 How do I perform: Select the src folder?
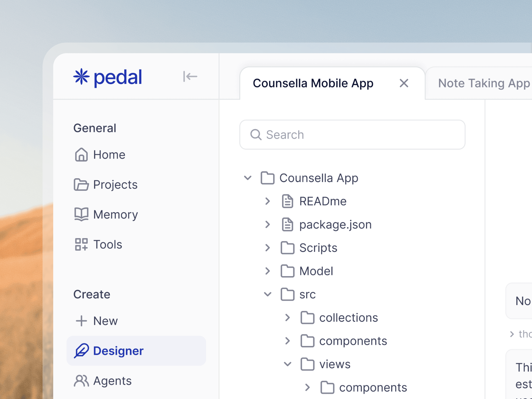click(307, 295)
